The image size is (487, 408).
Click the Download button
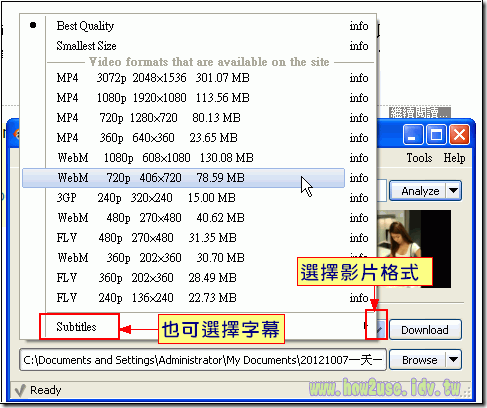point(425,330)
